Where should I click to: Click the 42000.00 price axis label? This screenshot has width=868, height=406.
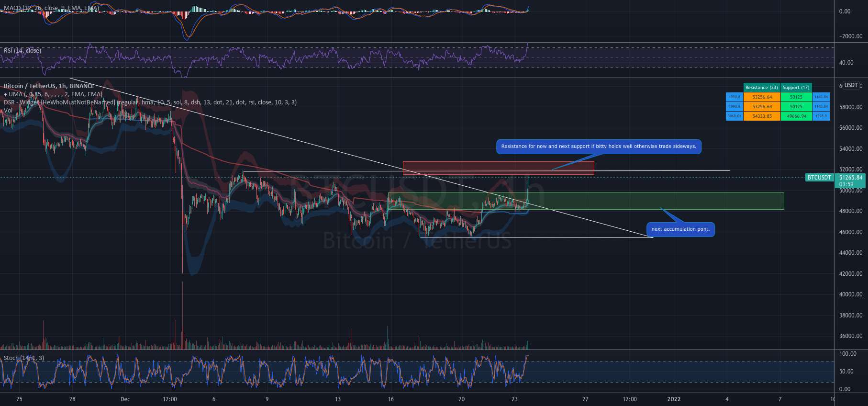pos(851,274)
